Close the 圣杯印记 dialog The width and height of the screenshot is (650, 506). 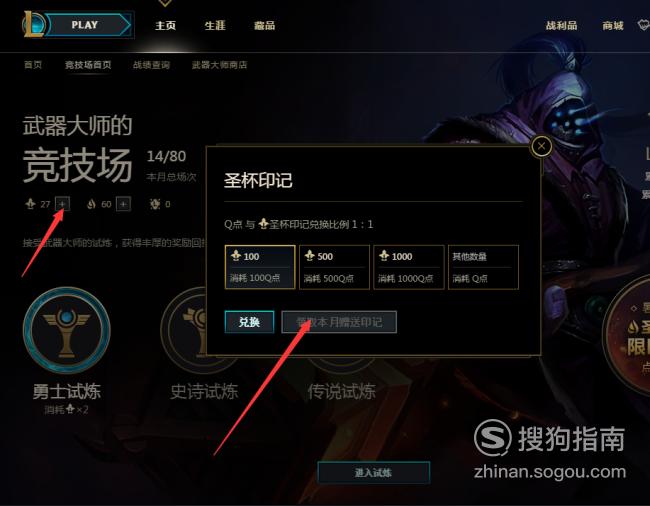[541, 146]
